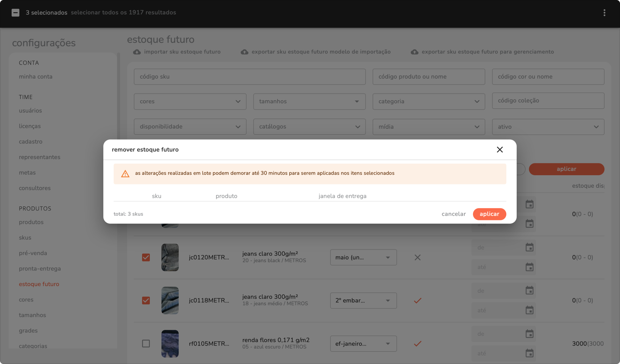Image resolution: width=620 pixels, height=364 pixels.
Task: Click the cloud icon for importar sku
Action: pyautogui.click(x=137, y=52)
